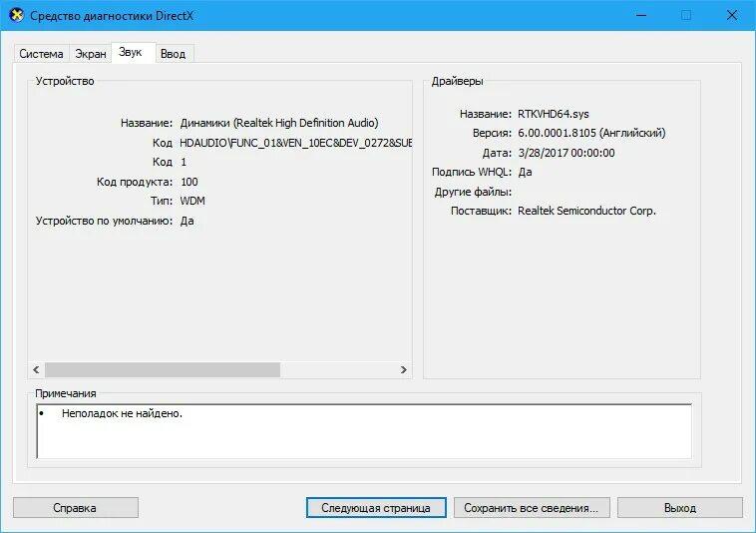Screen dimensions: 756x533
Task: Click inside the Примечания text box
Action: pos(364,431)
